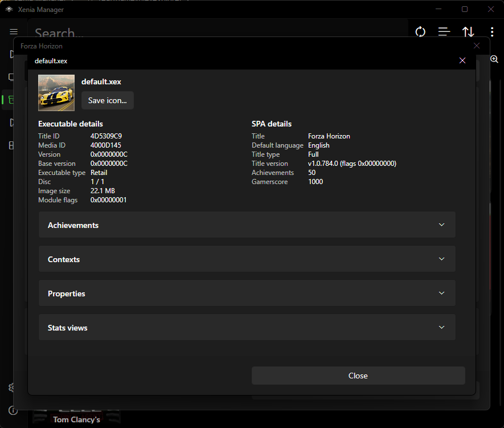The height and width of the screenshot is (428, 504).
Task: Select the Title ID value 4D5309C9
Action: [x=106, y=136]
